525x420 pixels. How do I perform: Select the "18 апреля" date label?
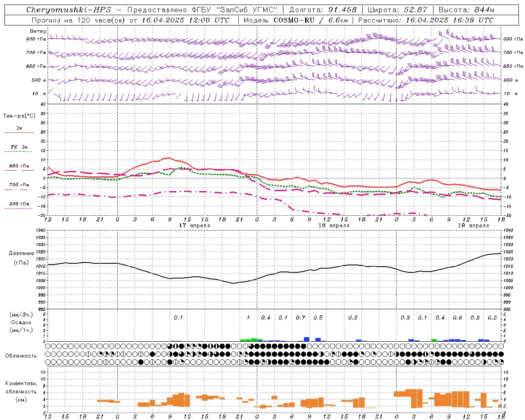point(334,226)
